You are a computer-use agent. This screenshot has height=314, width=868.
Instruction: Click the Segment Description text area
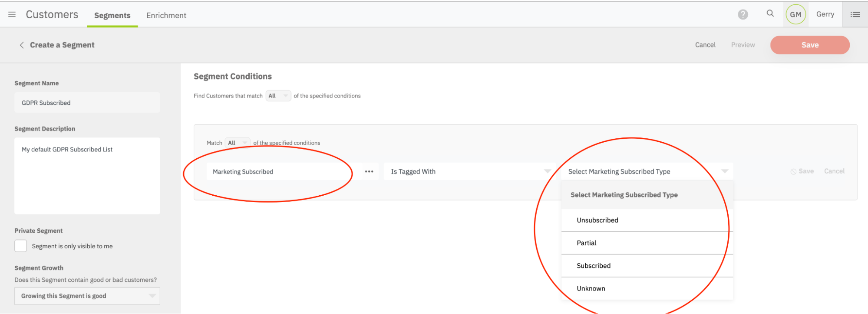[87, 176]
